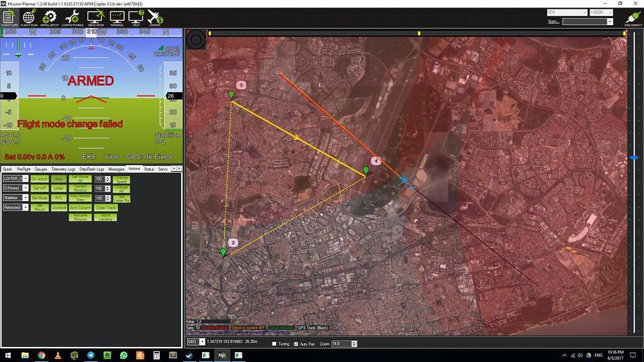This screenshot has height=362, width=644.
Task: Open the Flight Plan screen
Action: coord(28,18)
